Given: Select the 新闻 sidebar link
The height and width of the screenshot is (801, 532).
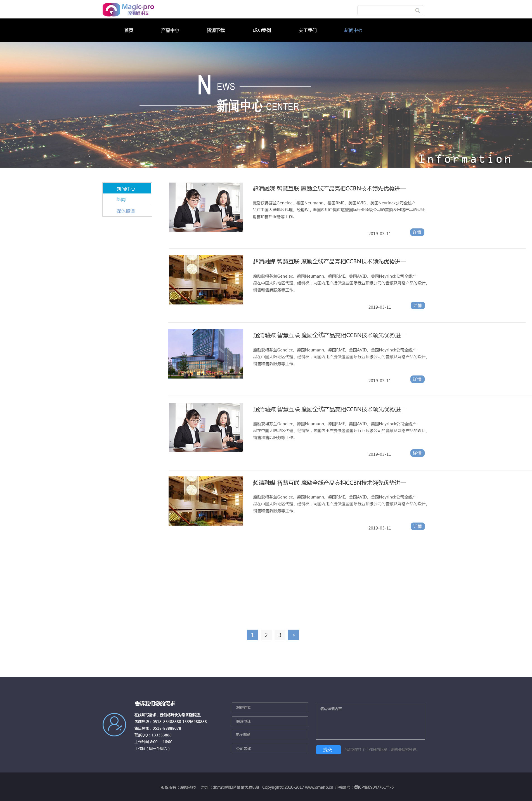Looking at the screenshot, I should point(121,200).
